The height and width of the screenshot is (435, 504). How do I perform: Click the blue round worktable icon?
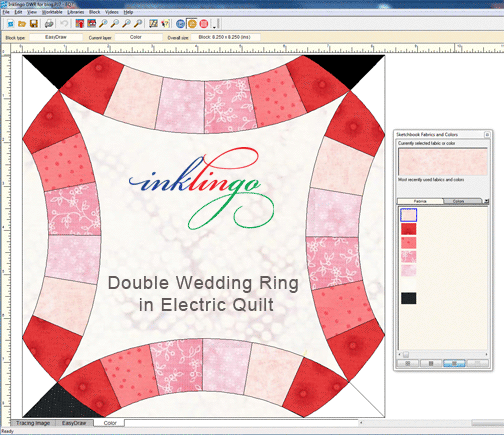coord(180,24)
